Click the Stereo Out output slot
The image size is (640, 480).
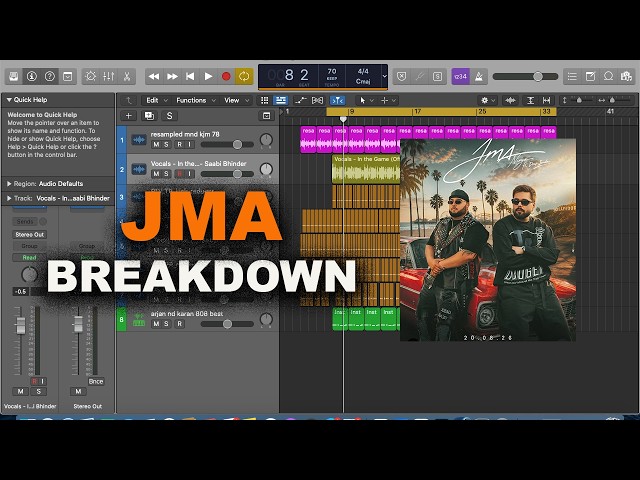29,235
